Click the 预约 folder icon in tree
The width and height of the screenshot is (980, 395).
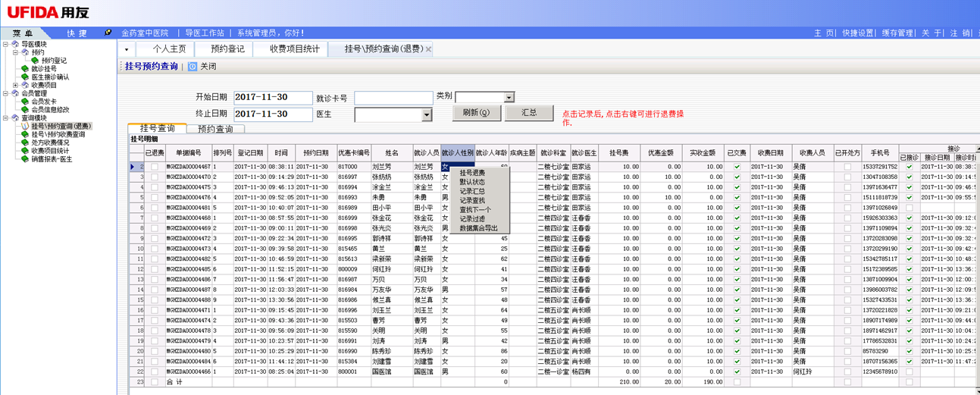(25, 52)
